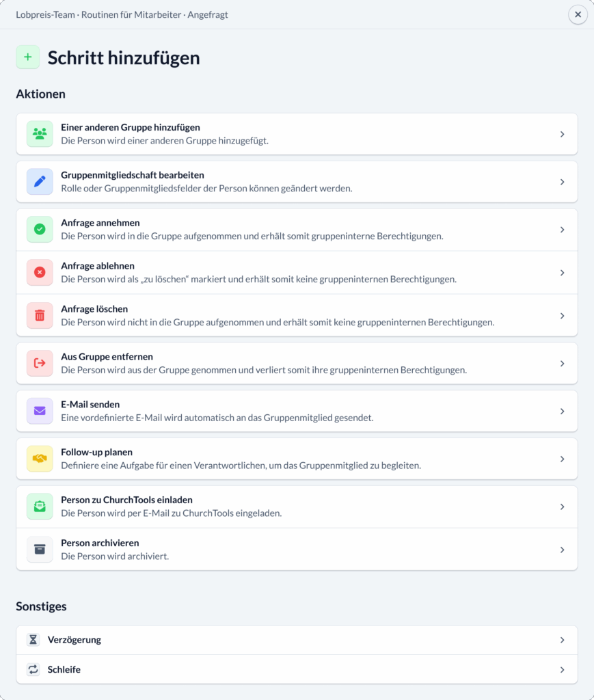Select the green checkmark icon for Anfrage annehmen

[x=39, y=230]
